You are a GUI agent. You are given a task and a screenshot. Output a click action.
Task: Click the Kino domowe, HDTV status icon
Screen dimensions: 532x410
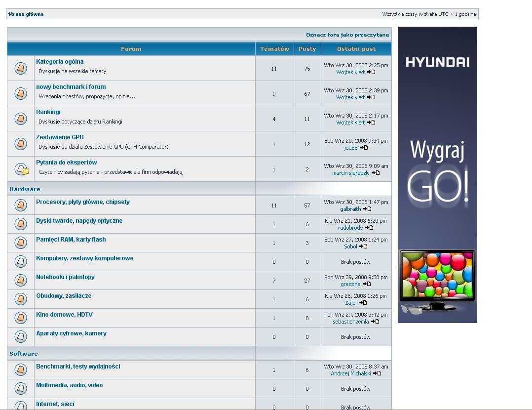[21, 318]
